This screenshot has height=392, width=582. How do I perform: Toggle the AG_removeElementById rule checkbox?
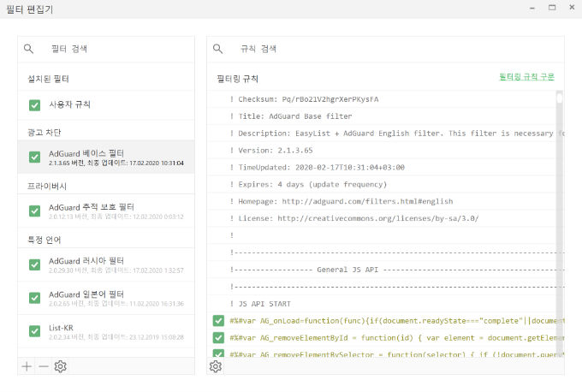pyautogui.click(x=218, y=338)
